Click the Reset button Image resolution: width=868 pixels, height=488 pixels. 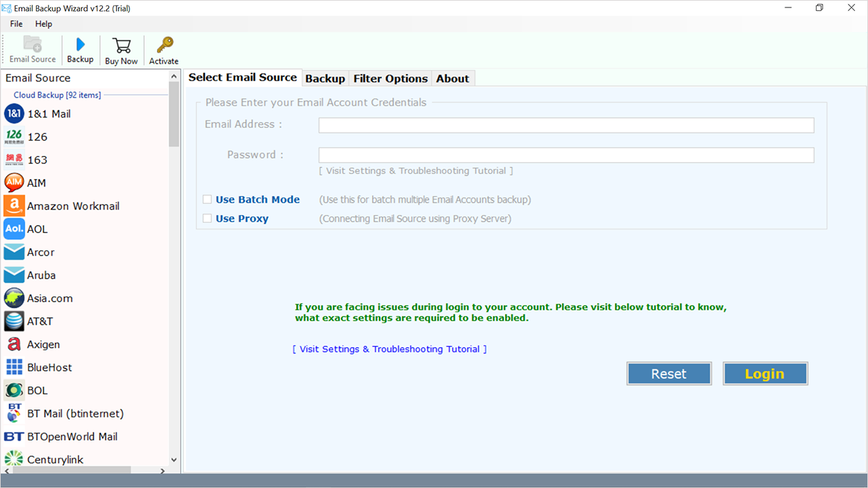click(669, 373)
